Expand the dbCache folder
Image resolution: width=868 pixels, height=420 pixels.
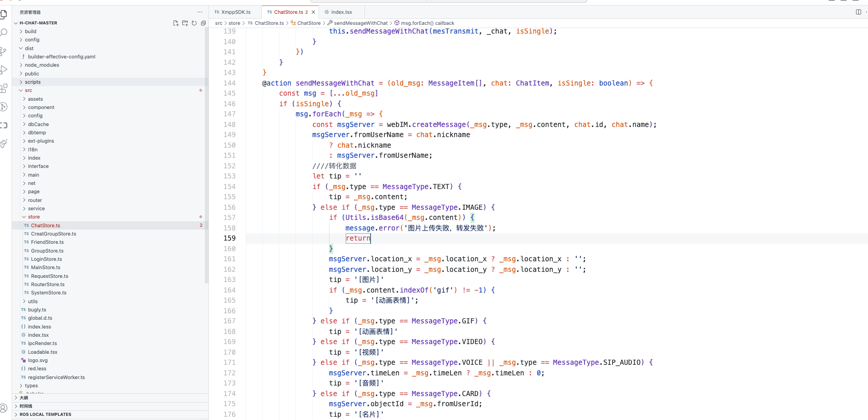pos(110,124)
